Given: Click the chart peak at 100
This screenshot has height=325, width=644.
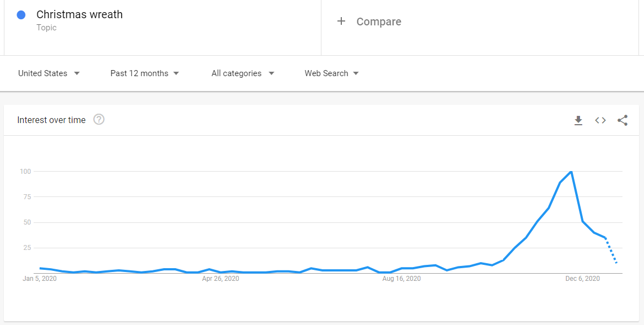Looking at the screenshot, I should click(x=571, y=172).
